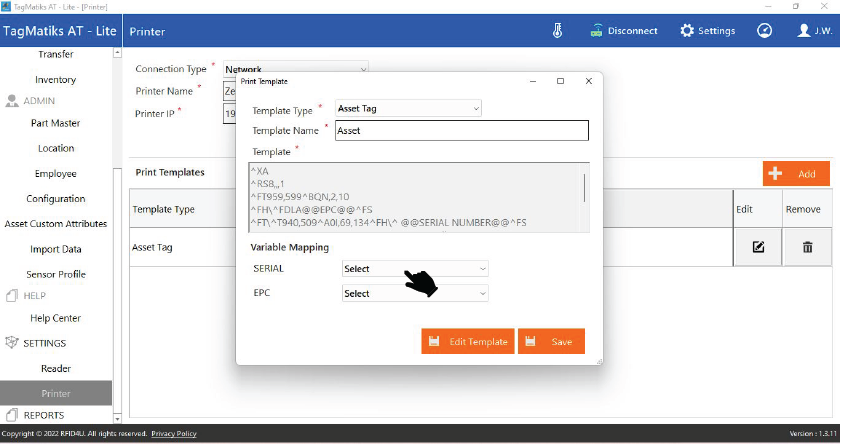Click the template text area scrollbar

click(x=584, y=189)
